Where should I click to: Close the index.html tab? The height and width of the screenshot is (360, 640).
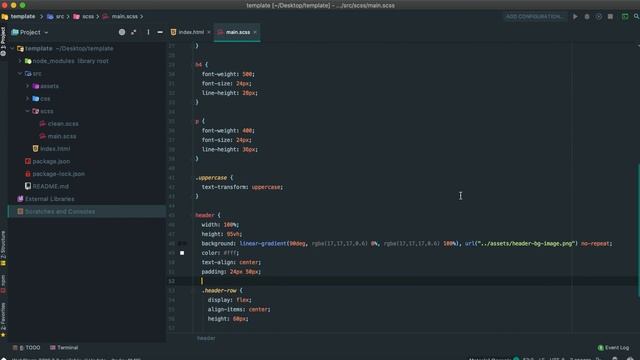[209, 32]
